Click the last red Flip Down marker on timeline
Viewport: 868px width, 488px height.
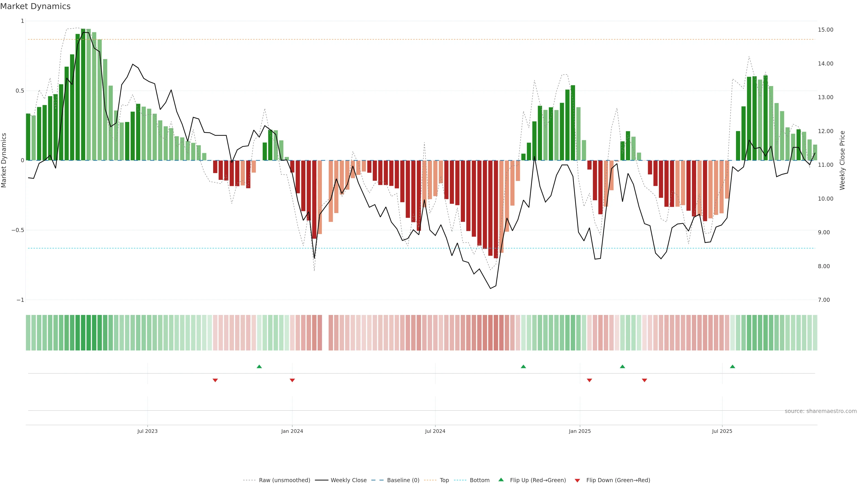(645, 380)
